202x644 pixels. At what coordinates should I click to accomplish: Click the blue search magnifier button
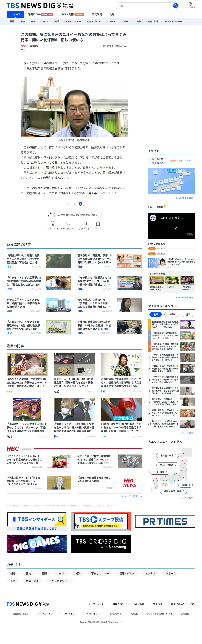click(175, 5)
